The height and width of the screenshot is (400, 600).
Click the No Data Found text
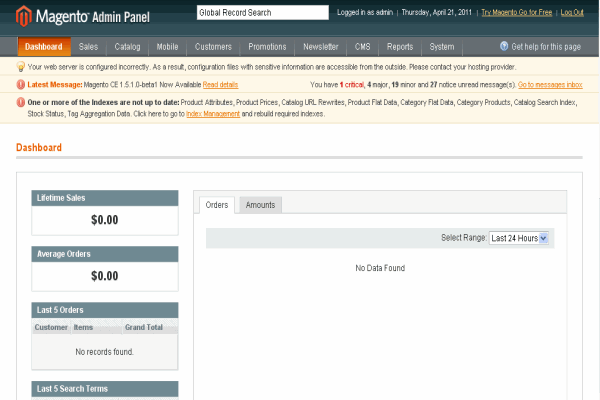[x=380, y=268]
